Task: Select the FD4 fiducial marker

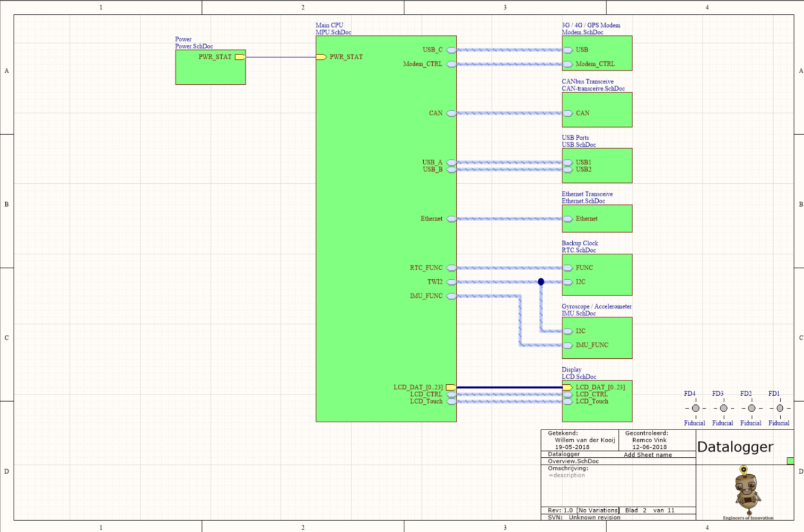Action: (x=695, y=408)
